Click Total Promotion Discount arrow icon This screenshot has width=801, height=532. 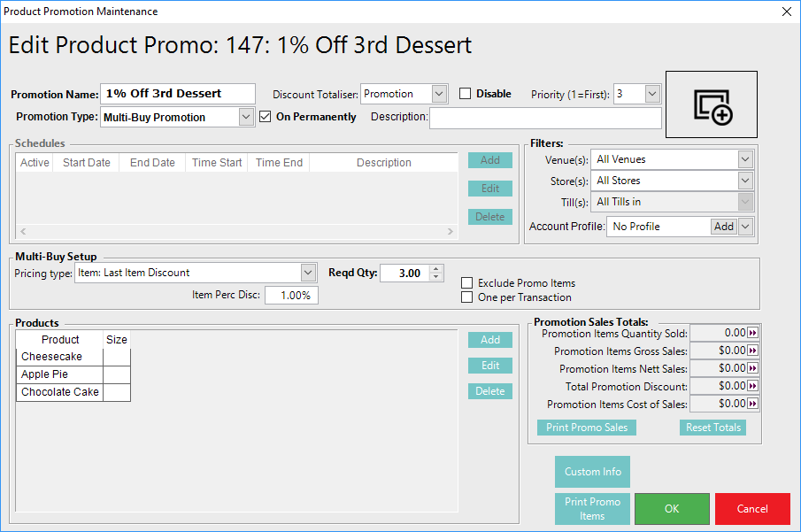[753, 386]
